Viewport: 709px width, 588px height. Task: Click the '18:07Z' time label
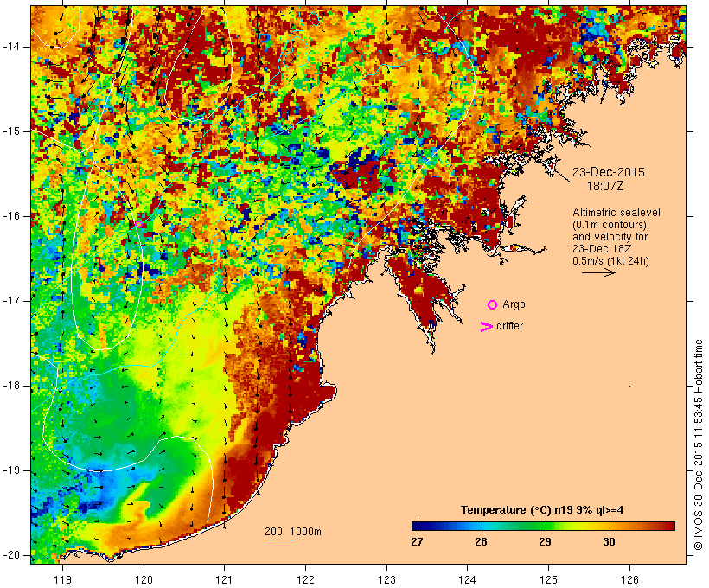(605, 186)
